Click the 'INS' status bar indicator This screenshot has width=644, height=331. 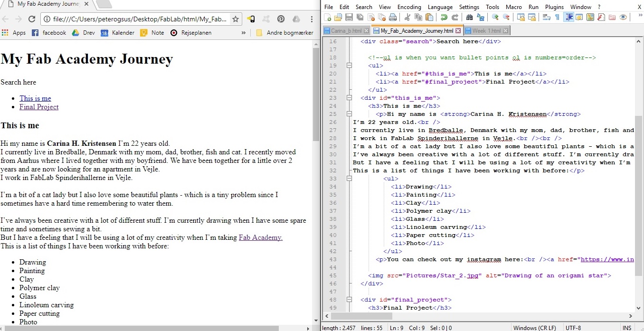627,328
